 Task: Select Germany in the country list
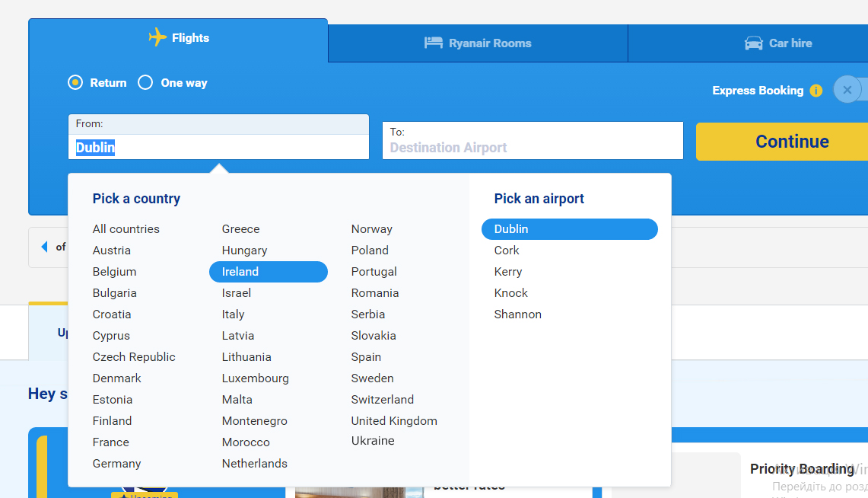[117, 464]
